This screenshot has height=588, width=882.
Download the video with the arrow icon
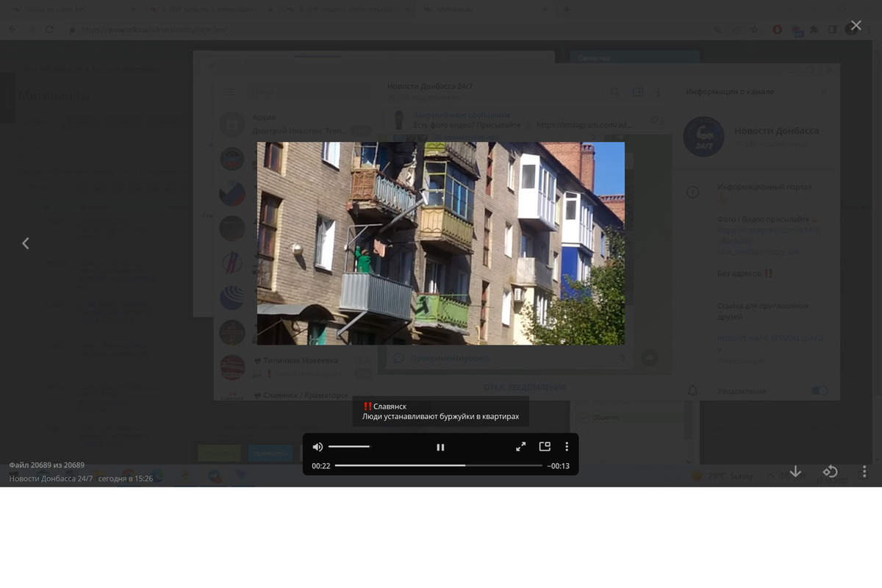click(x=795, y=471)
